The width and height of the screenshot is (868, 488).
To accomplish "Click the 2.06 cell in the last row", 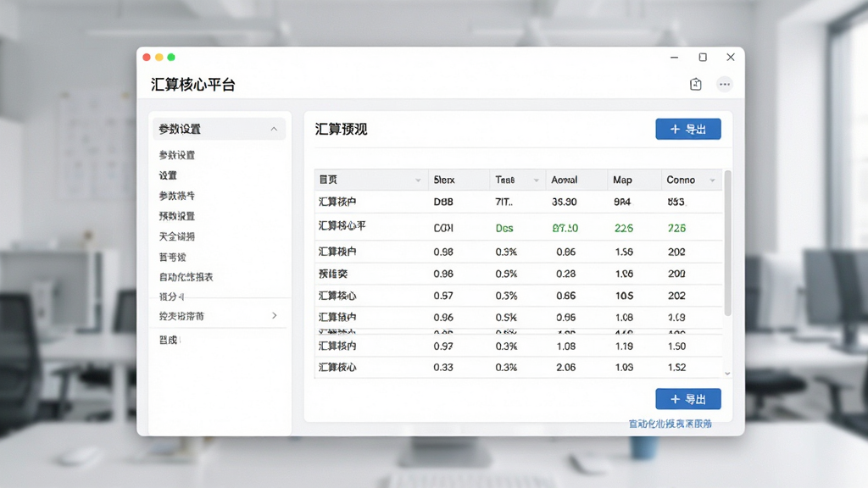I will click(x=565, y=368).
